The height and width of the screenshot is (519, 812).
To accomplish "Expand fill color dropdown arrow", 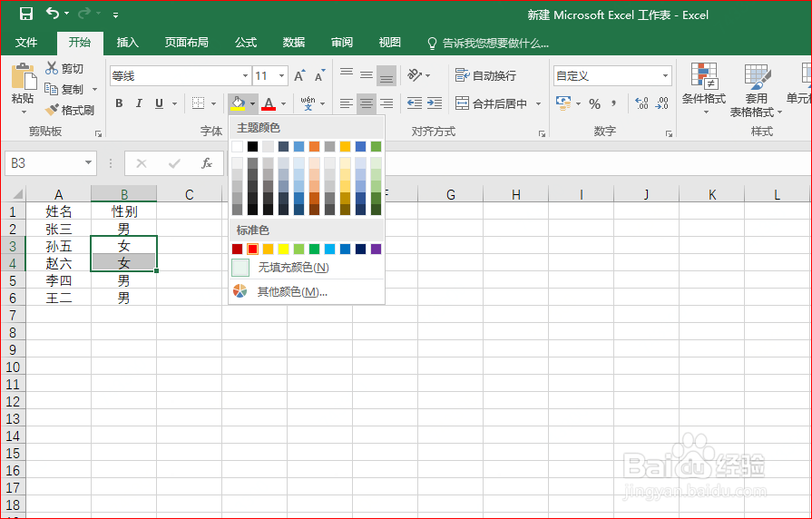I will tap(253, 103).
